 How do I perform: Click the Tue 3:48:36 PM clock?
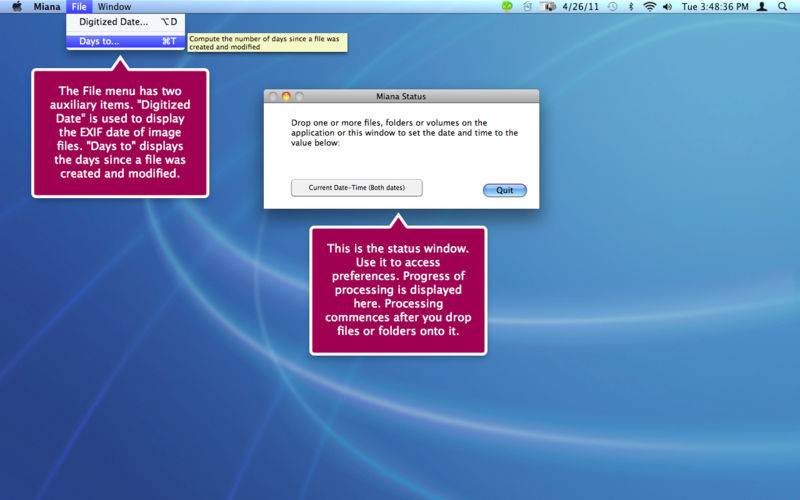click(x=715, y=7)
